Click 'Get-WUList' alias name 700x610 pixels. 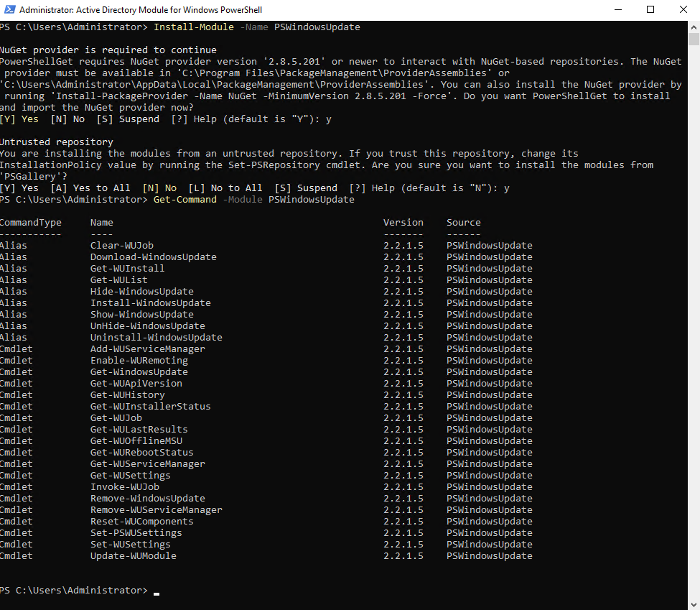[118, 280]
